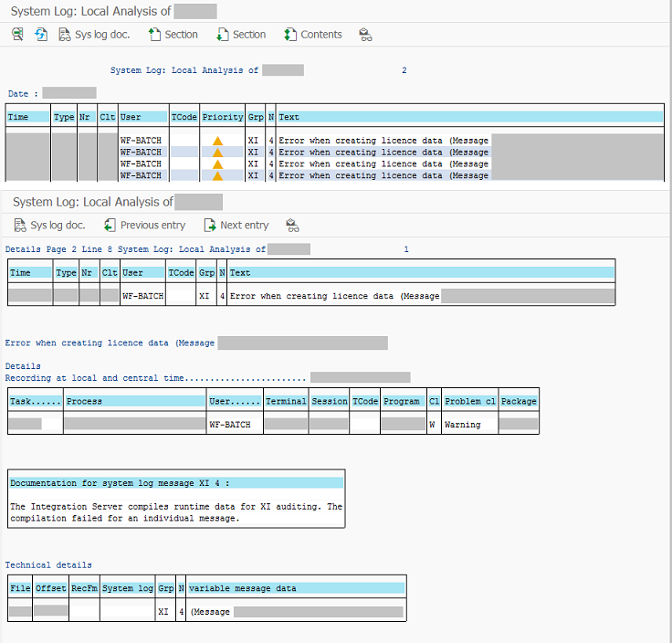Select the Program column header
672x643 pixels.
click(404, 401)
